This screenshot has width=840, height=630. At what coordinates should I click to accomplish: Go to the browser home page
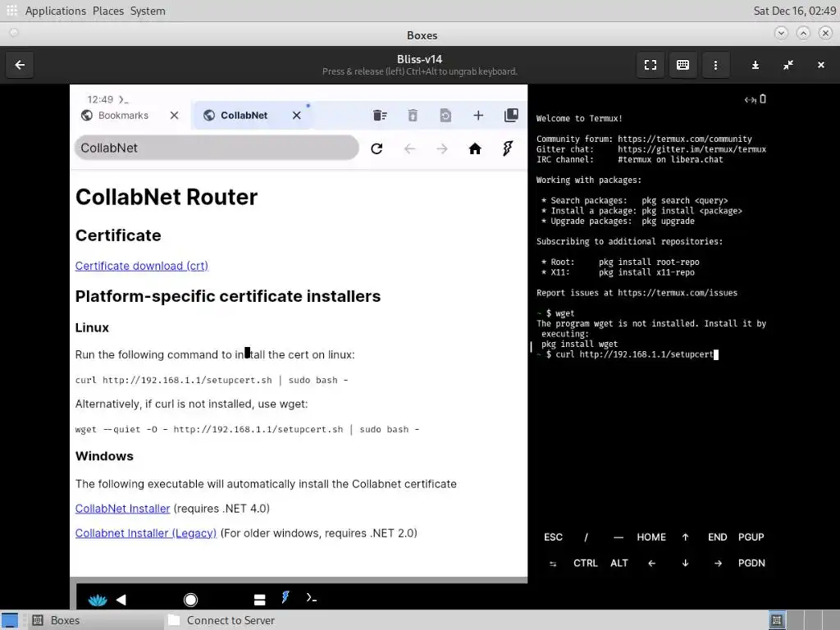pyautogui.click(x=475, y=148)
